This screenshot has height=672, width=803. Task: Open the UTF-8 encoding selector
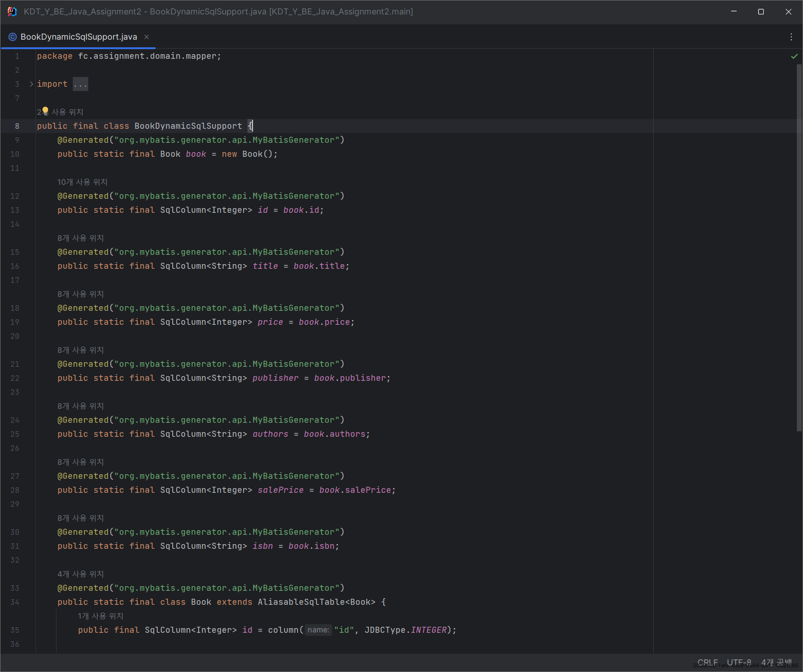739,663
